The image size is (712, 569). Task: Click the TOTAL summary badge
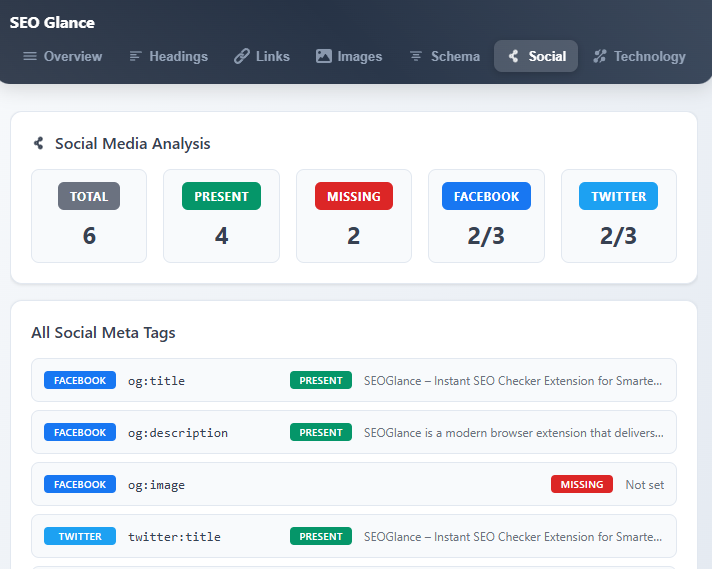click(x=89, y=196)
